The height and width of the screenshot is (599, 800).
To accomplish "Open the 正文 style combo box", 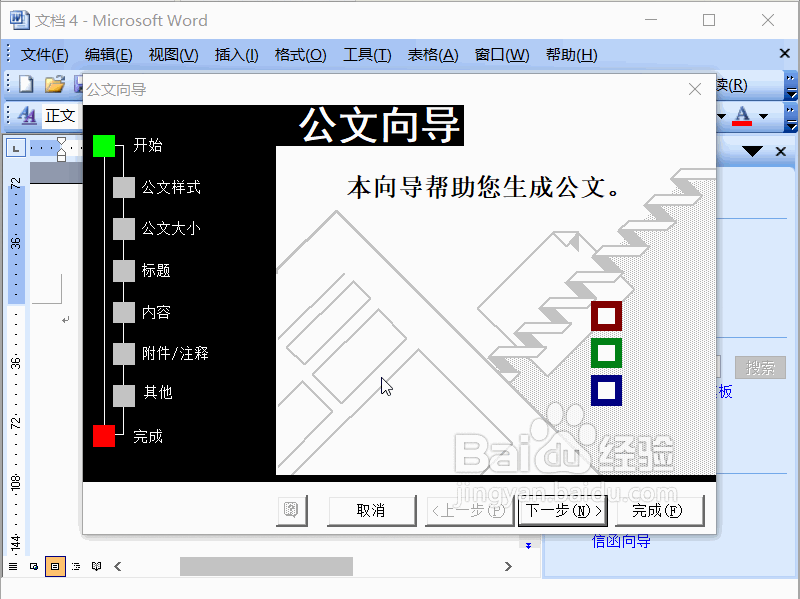I will coord(62,115).
